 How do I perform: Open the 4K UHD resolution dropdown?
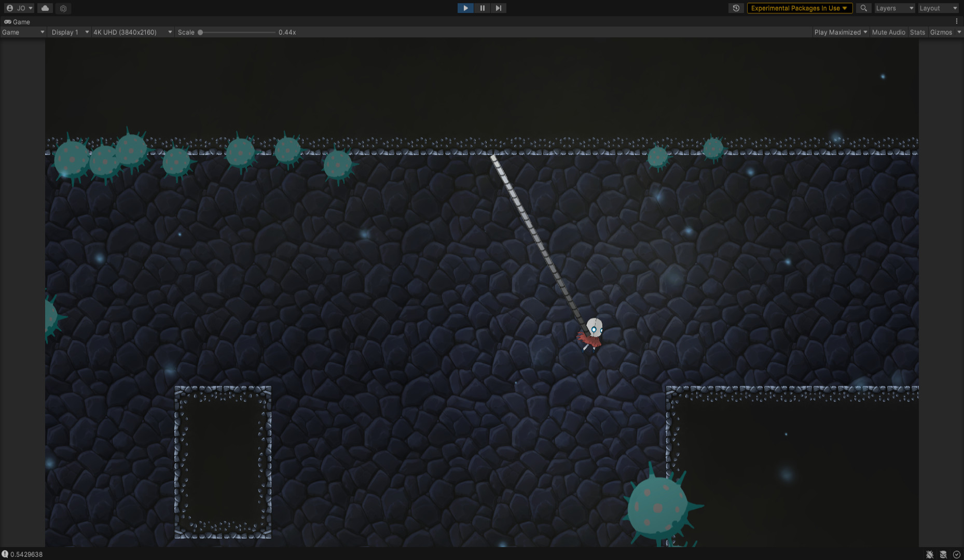point(132,32)
